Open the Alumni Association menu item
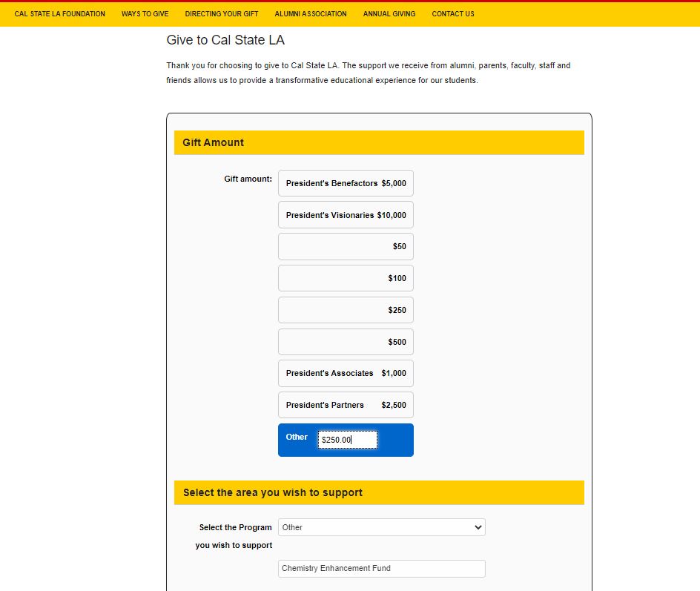 (311, 14)
